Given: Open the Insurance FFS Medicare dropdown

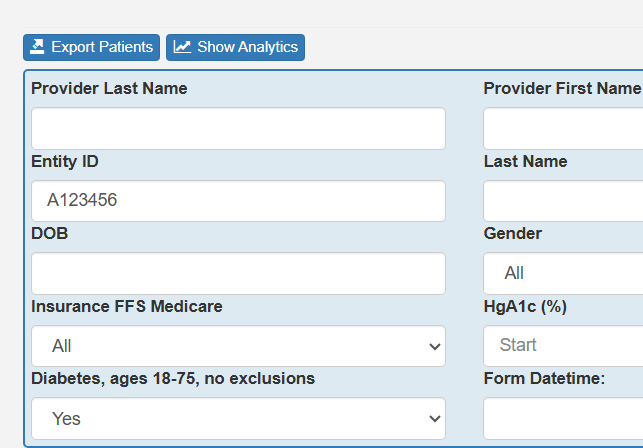Looking at the screenshot, I should (x=238, y=346).
